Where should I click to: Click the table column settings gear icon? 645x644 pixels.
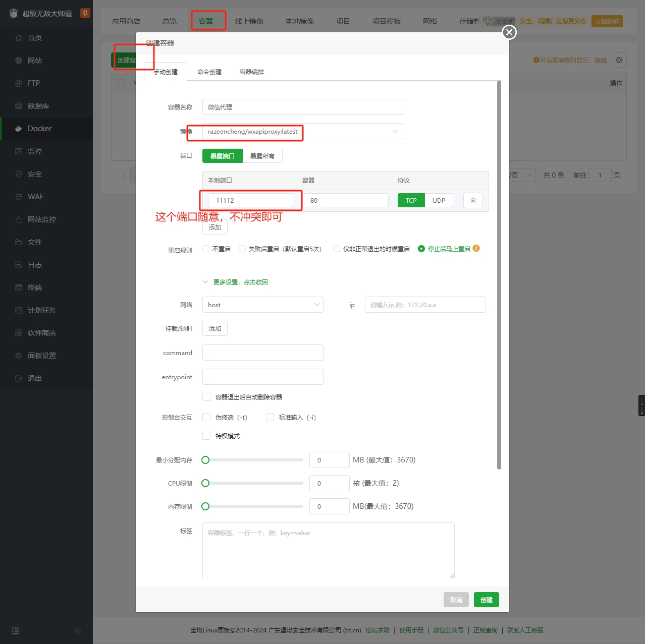619,60
